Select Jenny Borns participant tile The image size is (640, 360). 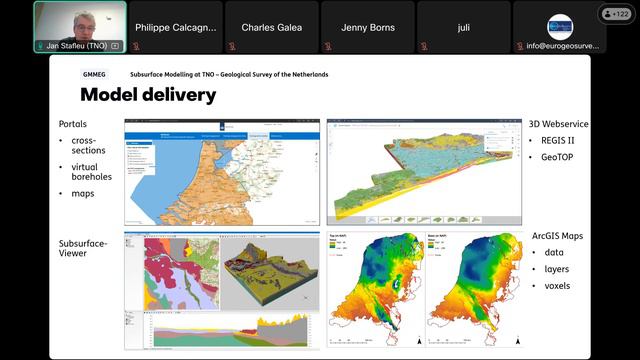point(368,27)
